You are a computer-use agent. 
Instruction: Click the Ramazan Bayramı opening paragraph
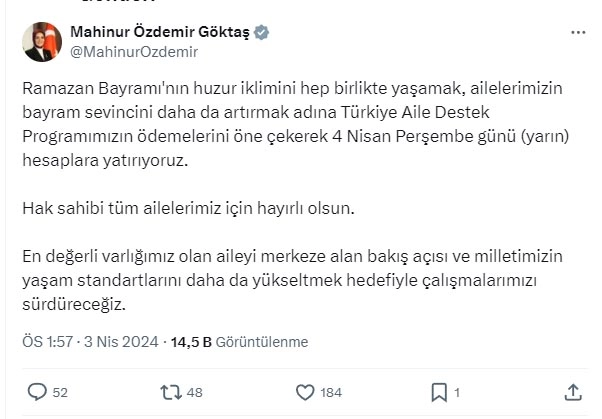coord(296,124)
